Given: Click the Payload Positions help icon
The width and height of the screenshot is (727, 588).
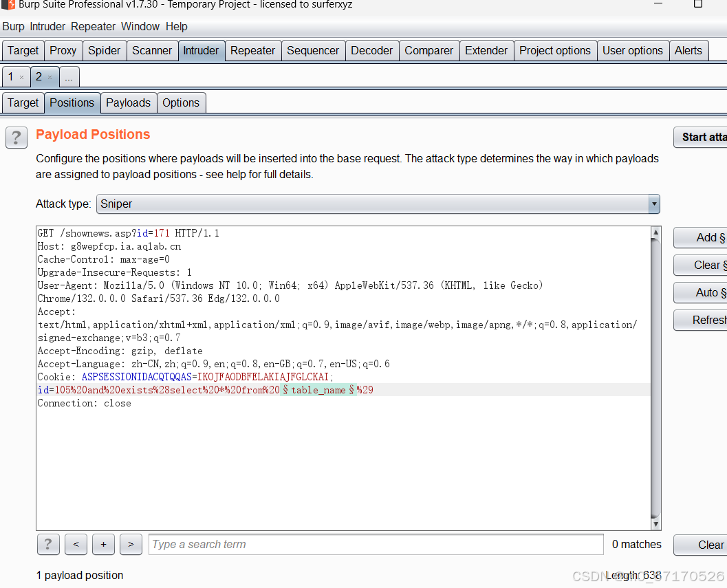Looking at the screenshot, I should pyautogui.click(x=17, y=138).
